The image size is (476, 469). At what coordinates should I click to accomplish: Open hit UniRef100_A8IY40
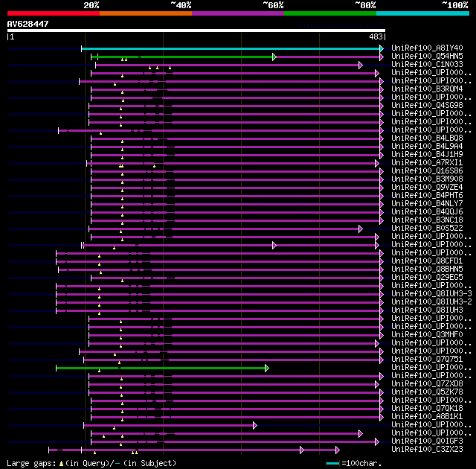point(427,48)
